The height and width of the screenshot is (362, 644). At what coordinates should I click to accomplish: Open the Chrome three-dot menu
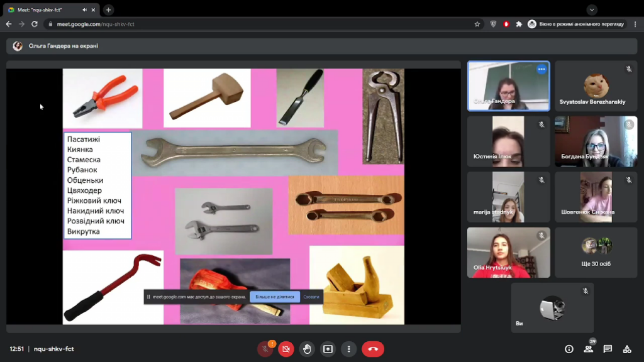(x=635, y=25)
